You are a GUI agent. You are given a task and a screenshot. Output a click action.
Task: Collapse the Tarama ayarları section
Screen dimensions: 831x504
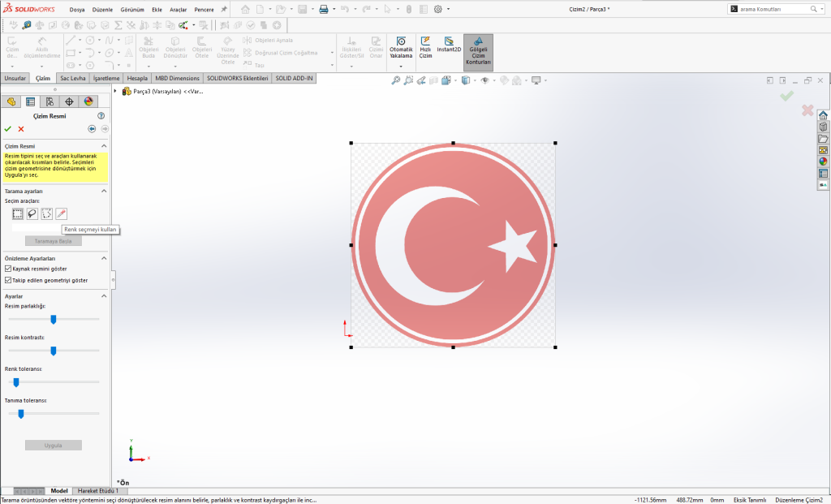point(104,191)
